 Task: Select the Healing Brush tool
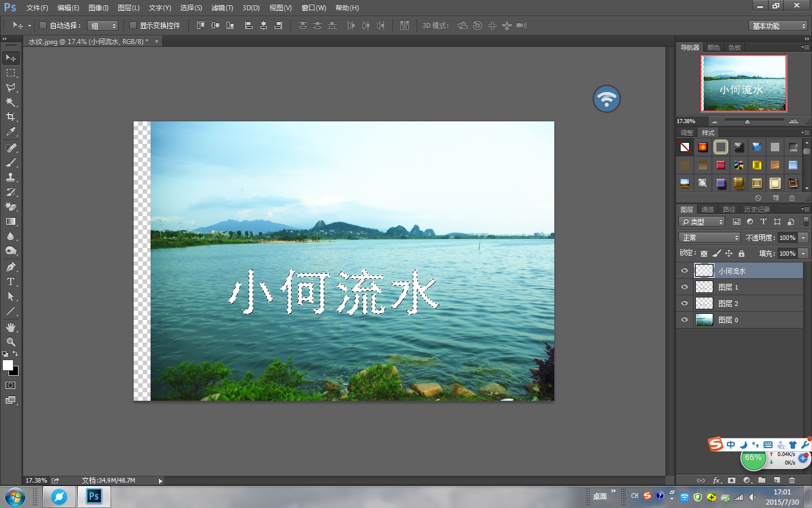click(11, 148)
